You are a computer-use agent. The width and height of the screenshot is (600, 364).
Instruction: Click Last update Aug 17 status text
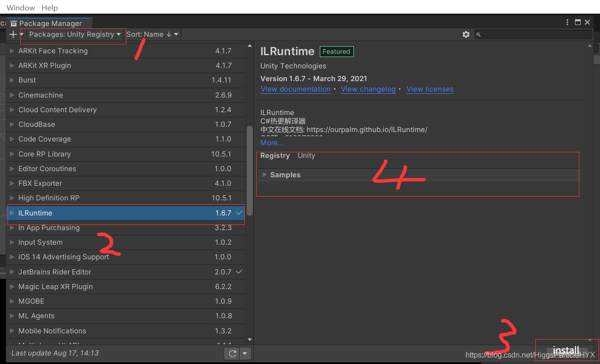[55, 353]
